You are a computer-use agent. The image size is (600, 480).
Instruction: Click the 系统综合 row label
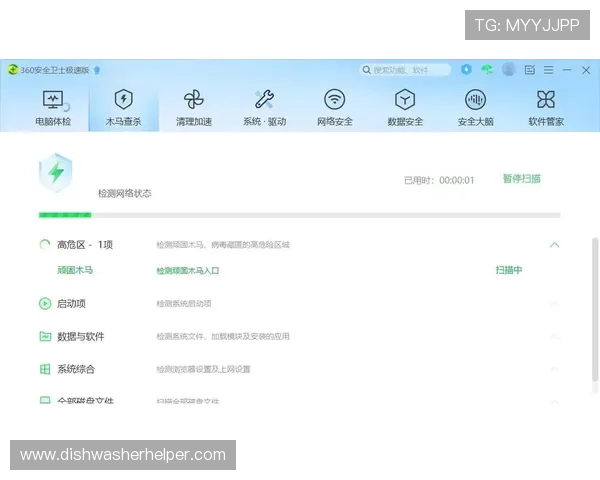click(x=76, y=369)
